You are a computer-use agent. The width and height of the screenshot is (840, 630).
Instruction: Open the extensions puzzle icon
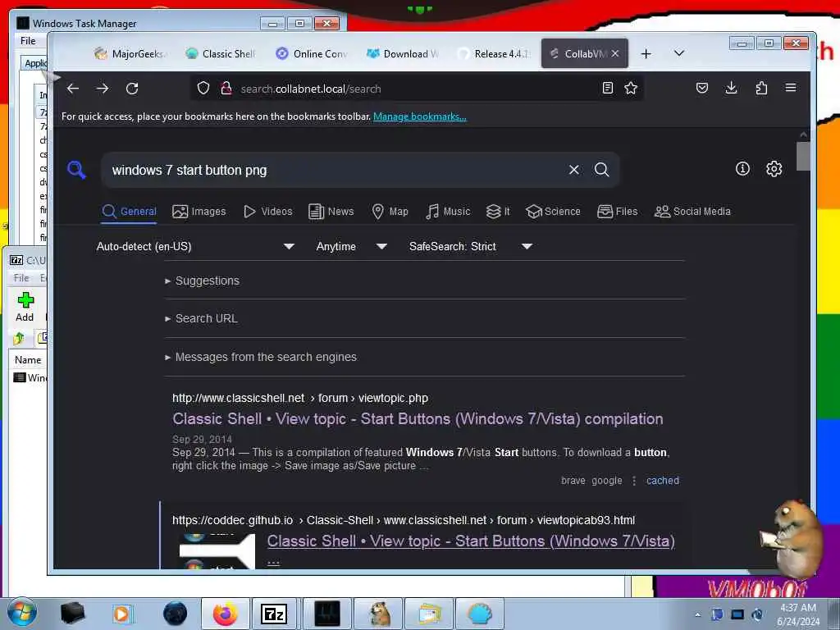point(761,88)
